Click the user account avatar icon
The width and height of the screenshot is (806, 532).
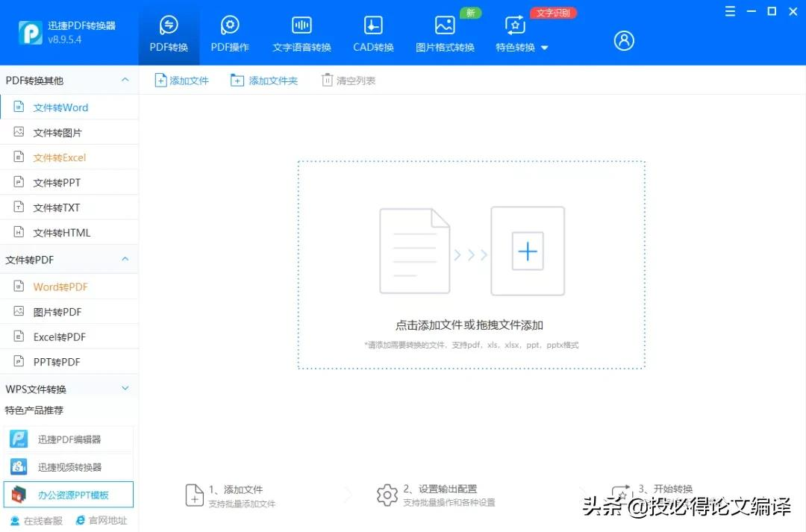[625, 41]
